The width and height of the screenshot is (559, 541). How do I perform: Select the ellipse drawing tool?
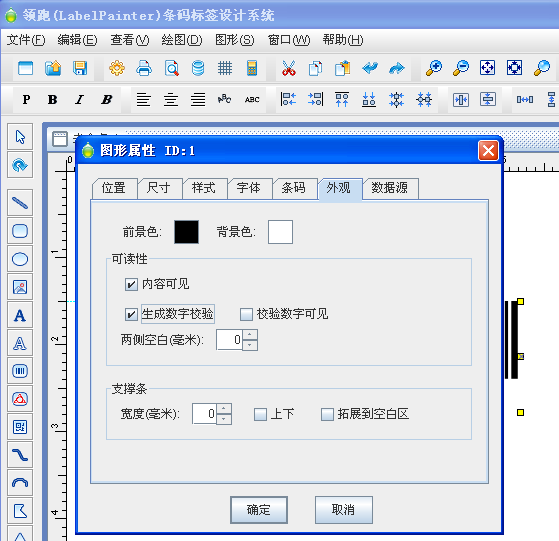tap(20, 259)
